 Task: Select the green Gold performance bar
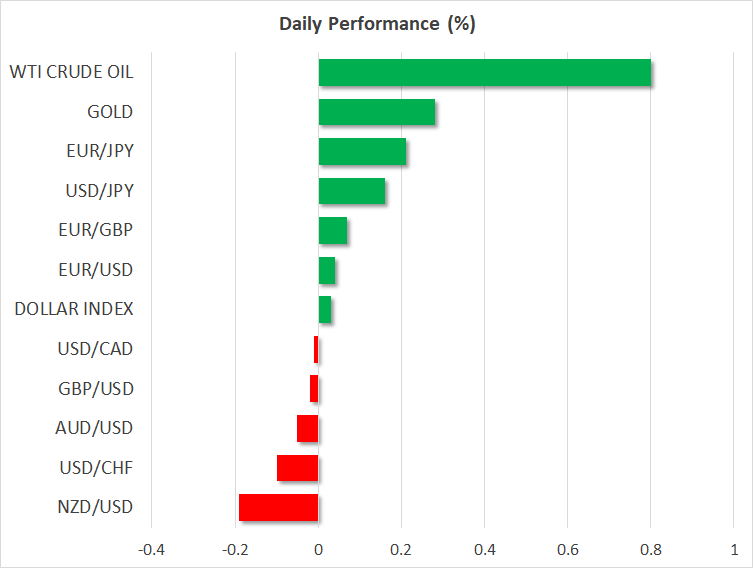pyautogui.click(x=377, y=112)
